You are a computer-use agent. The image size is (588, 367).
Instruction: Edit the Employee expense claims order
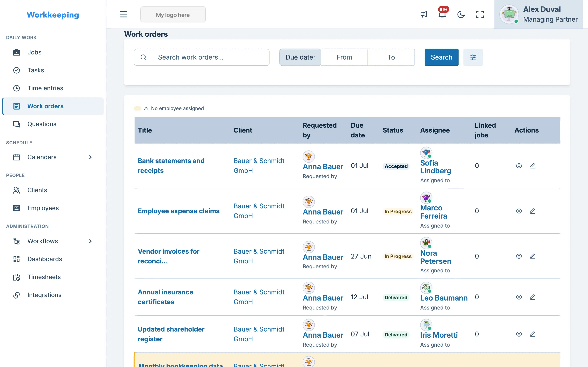533,211
